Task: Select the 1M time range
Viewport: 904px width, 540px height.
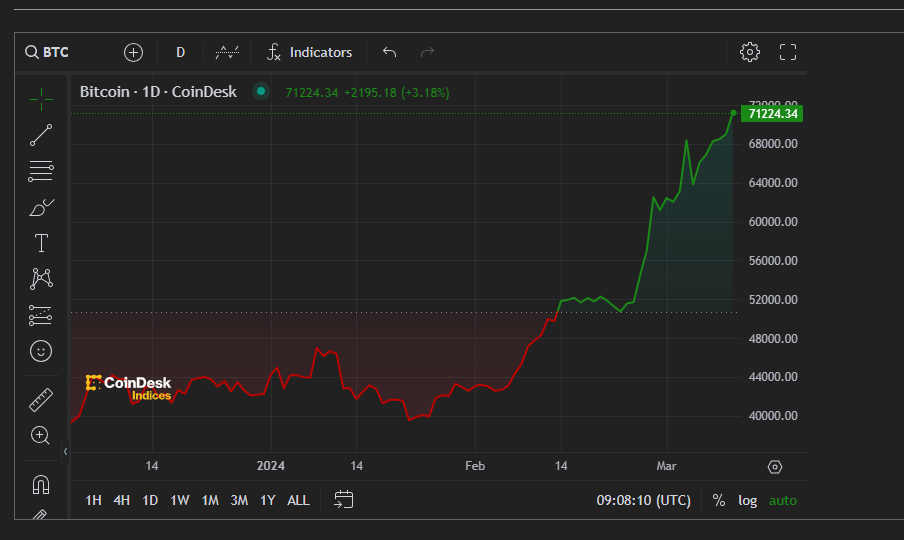Action: 210,500
